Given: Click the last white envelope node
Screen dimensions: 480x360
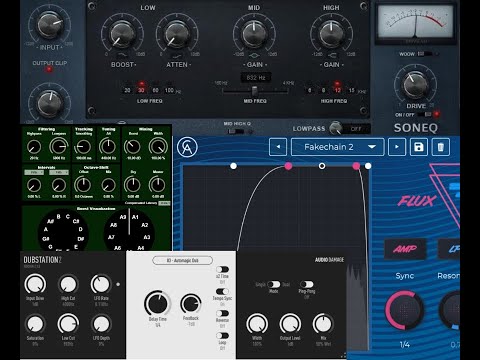Looking at the screenshot, I should tap(368, 166).
